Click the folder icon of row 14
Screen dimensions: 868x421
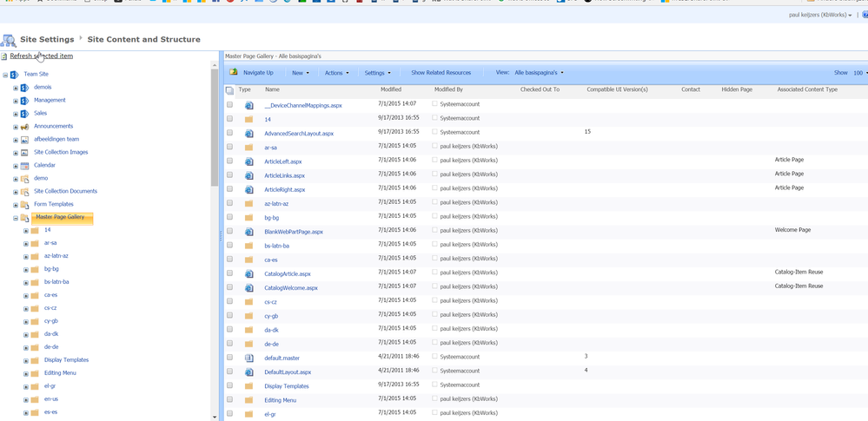point(249,120)
